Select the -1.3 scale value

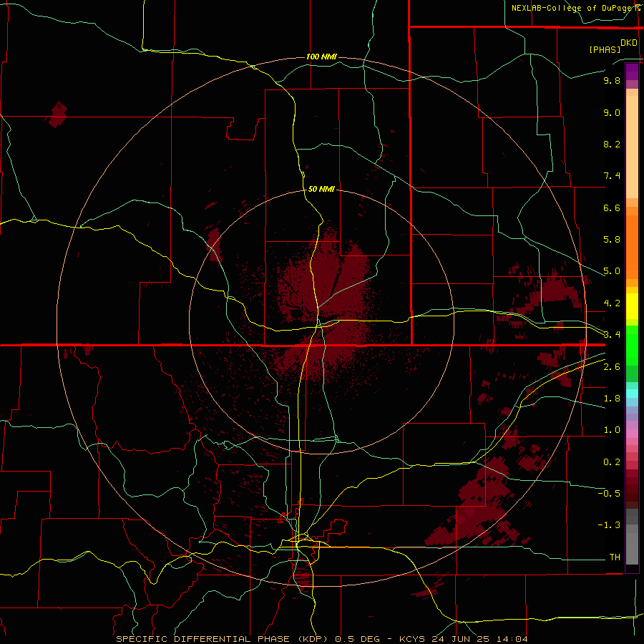(x=609, y=525)
